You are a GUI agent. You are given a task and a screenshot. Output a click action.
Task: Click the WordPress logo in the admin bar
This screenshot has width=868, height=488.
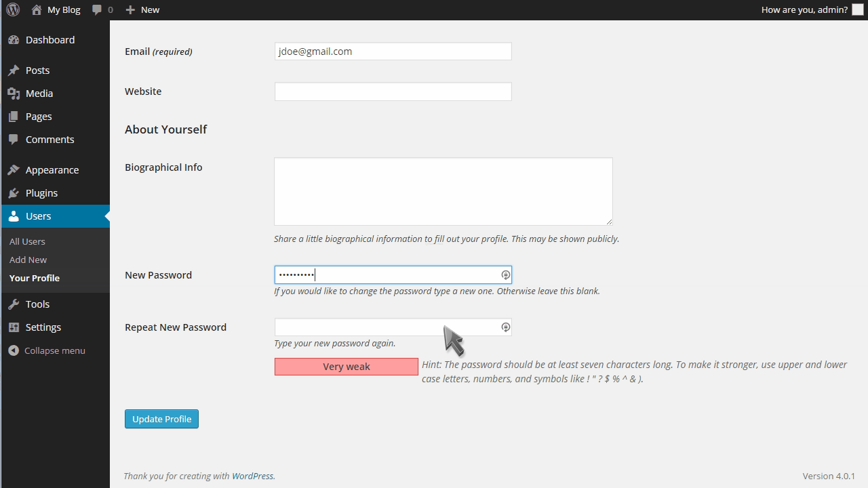pyautogui.click(x=12, y=9)
